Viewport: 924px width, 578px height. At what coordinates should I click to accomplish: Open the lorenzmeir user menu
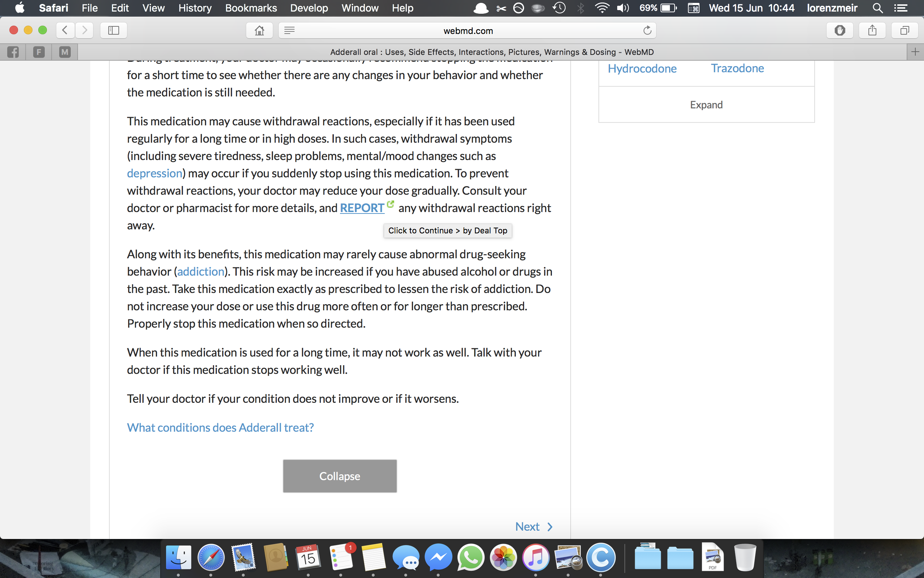832,8
